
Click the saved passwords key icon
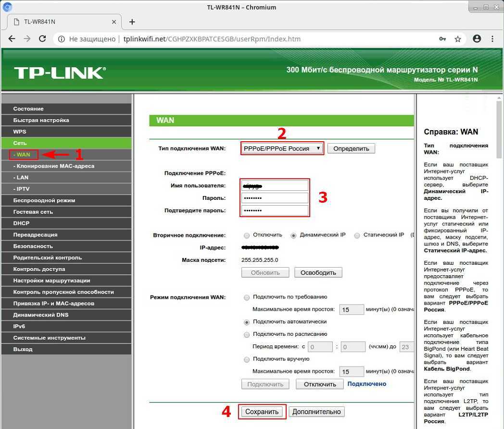click(x=442, y=39)
